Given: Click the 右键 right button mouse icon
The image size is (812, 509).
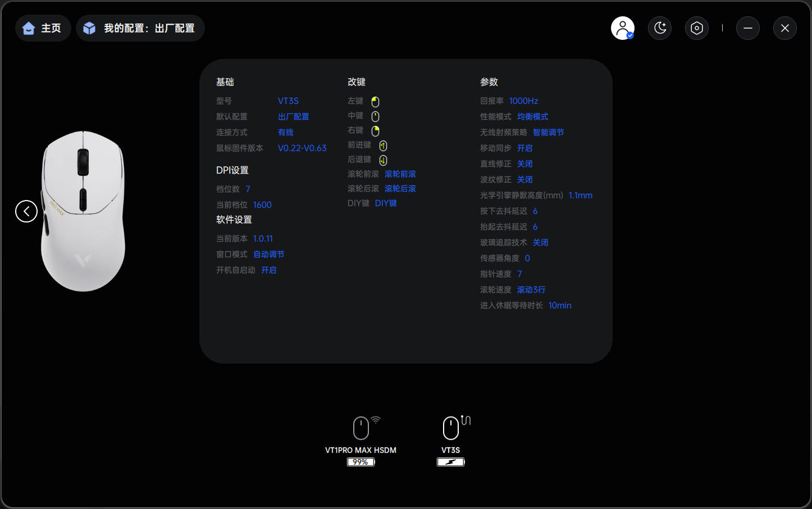Looking at the screenshot, I should (x=375, y=131).
